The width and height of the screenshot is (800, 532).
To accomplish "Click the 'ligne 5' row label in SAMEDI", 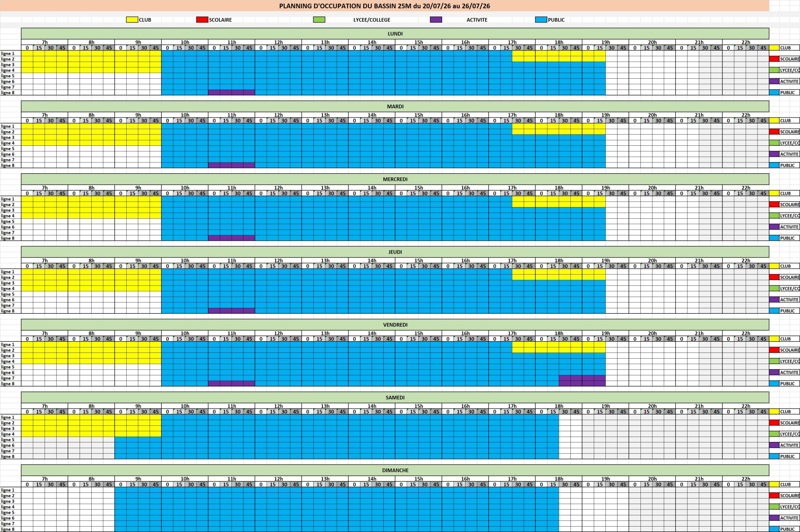I will pyautogui.click(x=7, y=440).
